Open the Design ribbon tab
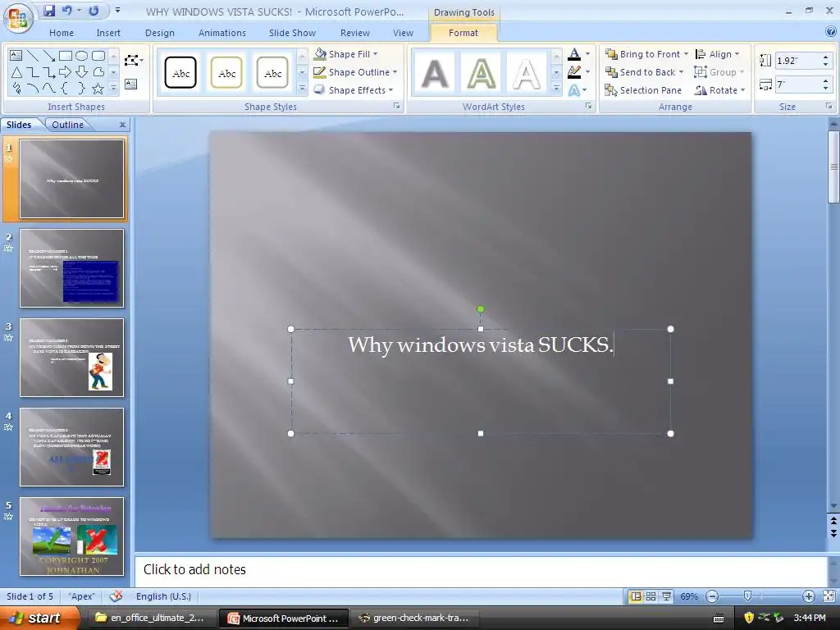Image resolution: width=840 pixels, height=630 pixels. pyautogui.click(x=160, y=33)
